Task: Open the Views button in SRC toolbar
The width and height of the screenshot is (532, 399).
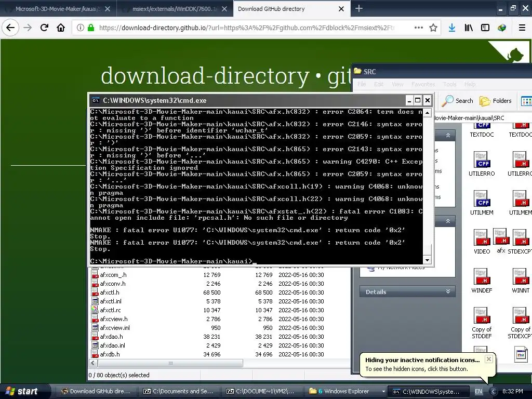Action: point(526,101)
